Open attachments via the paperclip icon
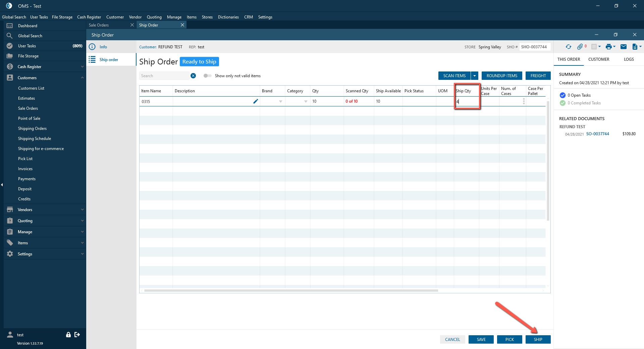Image resolution: width=644 pixels, height=349 pixels. [x=580, y=47]
